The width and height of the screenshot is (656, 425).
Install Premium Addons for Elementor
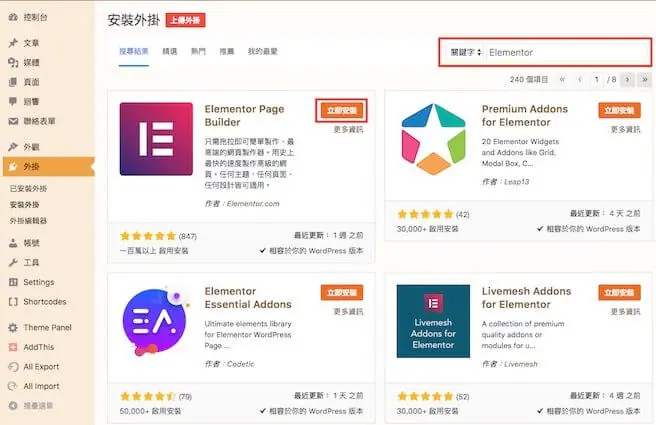619,110
